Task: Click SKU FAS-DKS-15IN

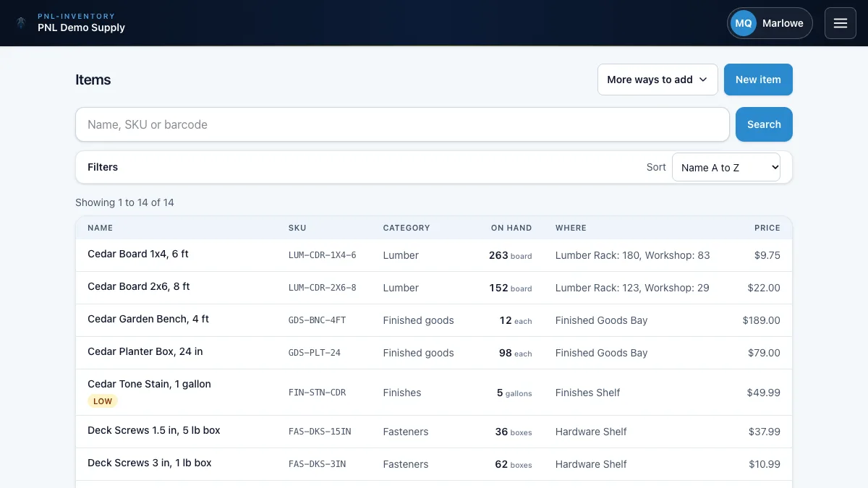Action: 320,432
